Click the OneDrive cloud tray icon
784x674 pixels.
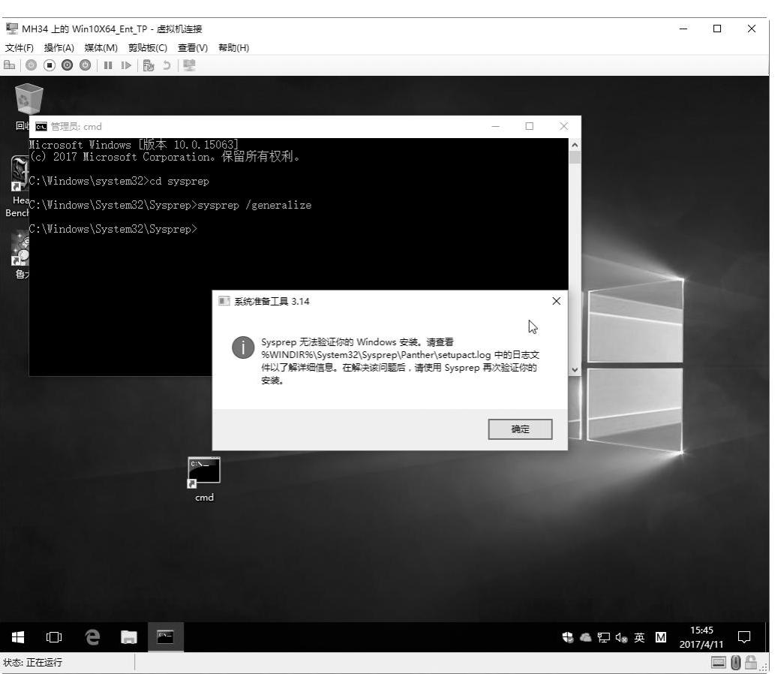click(585, 637)
